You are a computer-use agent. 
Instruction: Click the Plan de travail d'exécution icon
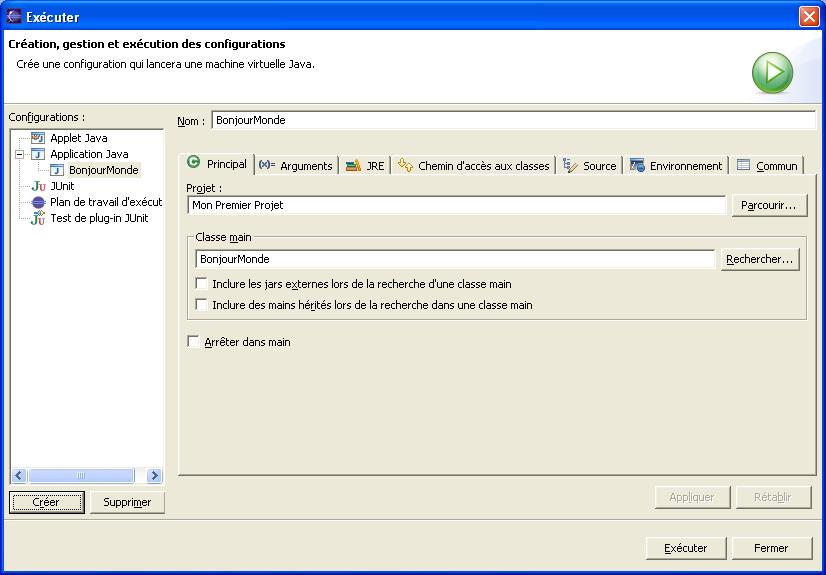[x=38, y=202]
